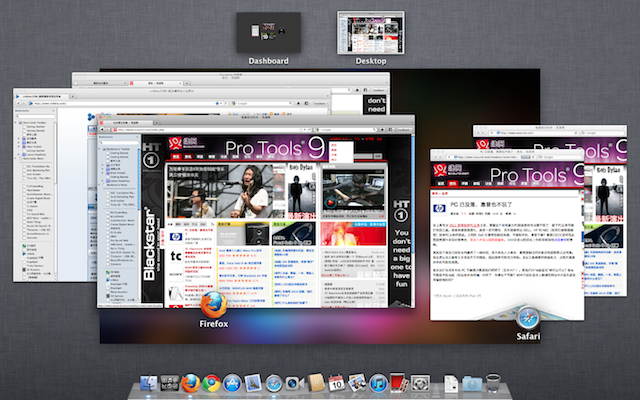Expand Latest Headlines in front Firefox sidebar
This screenshot has height=400, width=640.
(103, 181)
